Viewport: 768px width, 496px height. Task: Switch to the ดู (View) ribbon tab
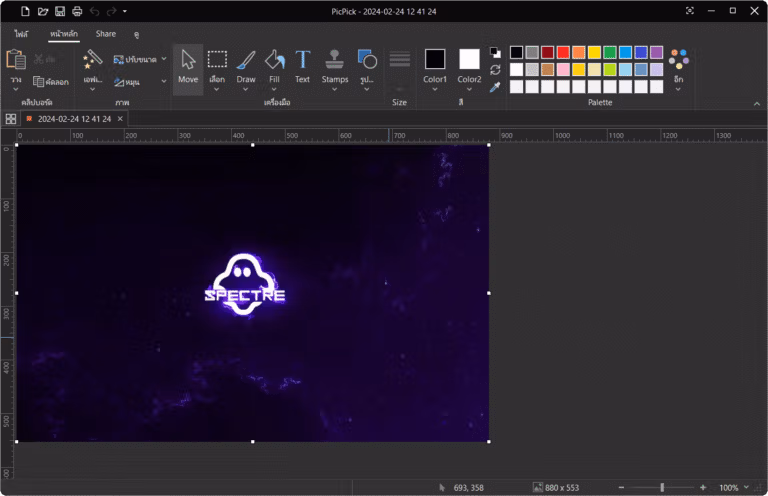pyautogui.click(x=136, y=34)
